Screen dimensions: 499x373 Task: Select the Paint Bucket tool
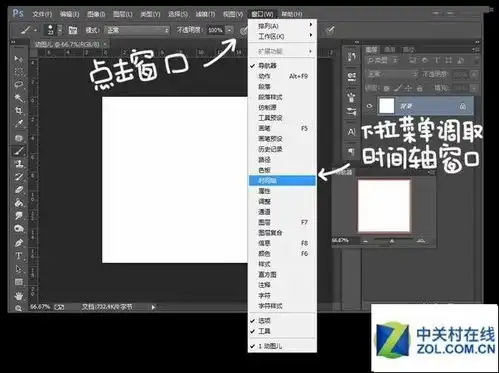tap(18, 203)
